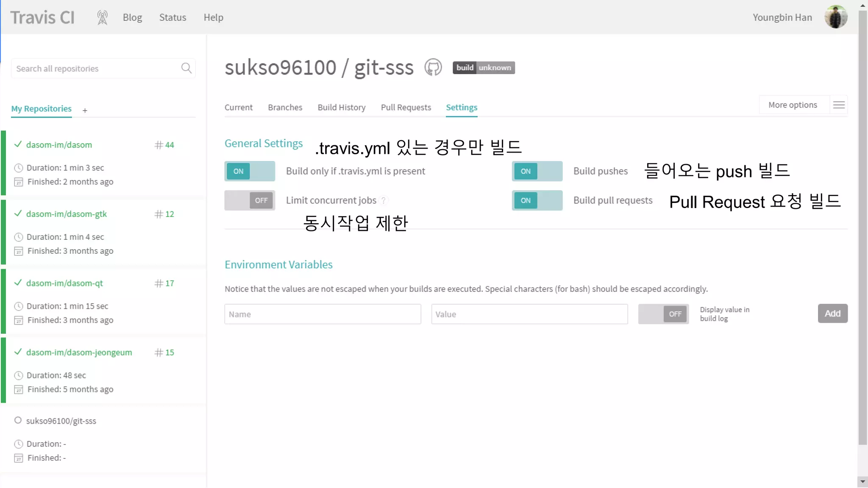Open build #17 of dasom-qt
Viewport: 868px width, 488px height.
[164, 283]
